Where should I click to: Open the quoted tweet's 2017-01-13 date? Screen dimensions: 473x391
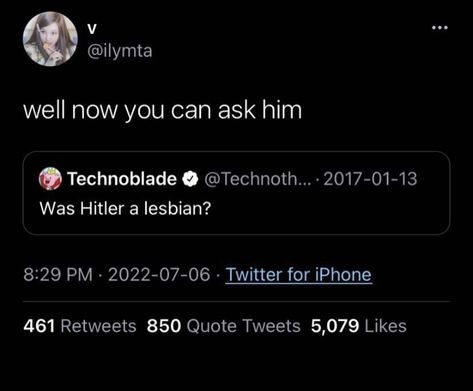coord(370,179)
